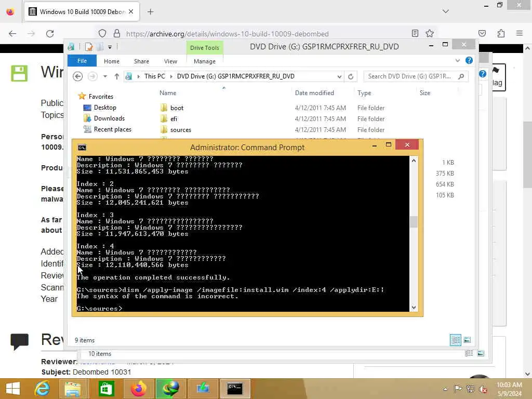
Task: Open the taskbar clock showing 10:03 AM
Action: point(509,389)
